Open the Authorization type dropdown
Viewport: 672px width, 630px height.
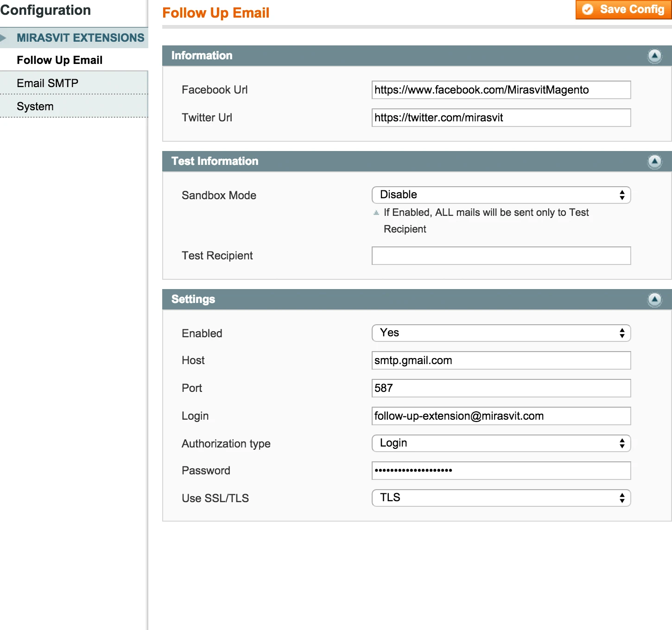501,443
